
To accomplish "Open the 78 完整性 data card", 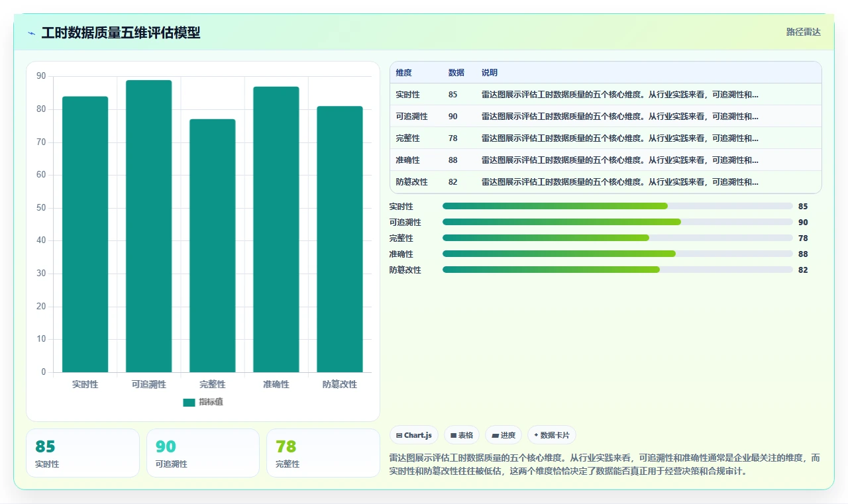I will point(323,453).
